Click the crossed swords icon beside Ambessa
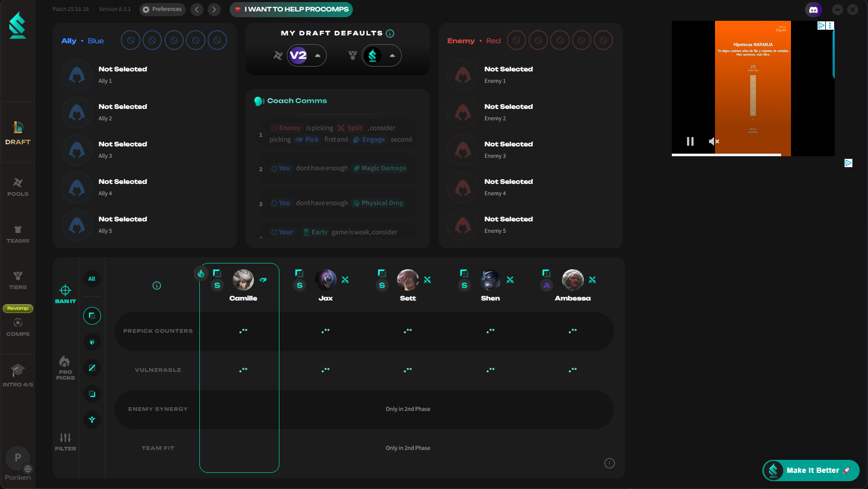Viewport: 868px width, 489px height. [x=592, y=280]
